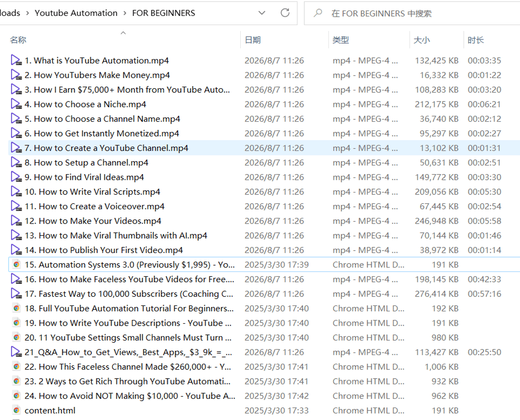The height and width of the screenshot is (420, 520).
Task: Click video icon for 1. What is YouTube Automation.mp4
Action: point(16,60)
